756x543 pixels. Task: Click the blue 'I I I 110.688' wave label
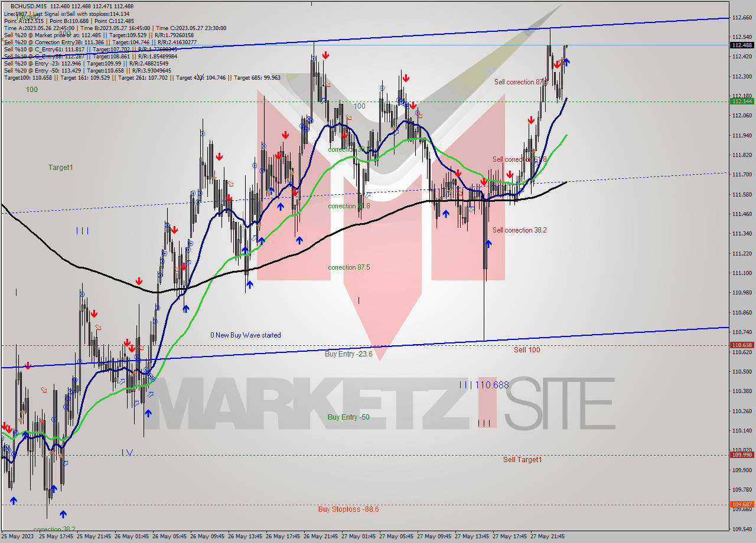click(x=484, y=385)
